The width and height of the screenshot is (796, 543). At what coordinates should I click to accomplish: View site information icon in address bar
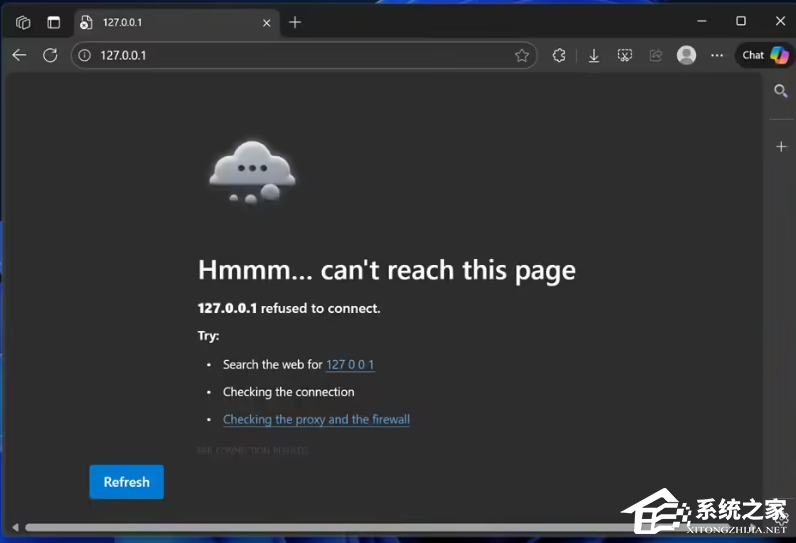[85, 55]
